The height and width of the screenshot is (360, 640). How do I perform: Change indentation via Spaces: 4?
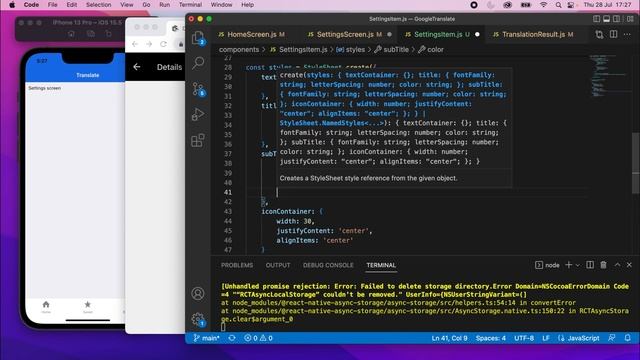[x=491, y=338]
